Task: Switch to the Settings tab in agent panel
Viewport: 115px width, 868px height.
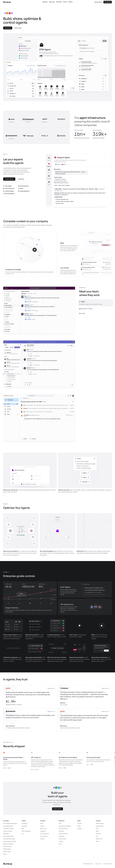Action: click(84, 41)
